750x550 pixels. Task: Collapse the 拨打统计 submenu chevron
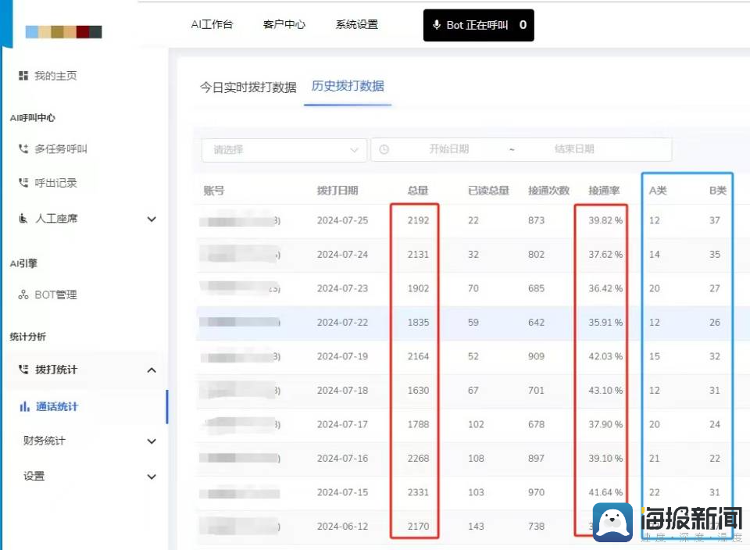[x=152, y=370]
